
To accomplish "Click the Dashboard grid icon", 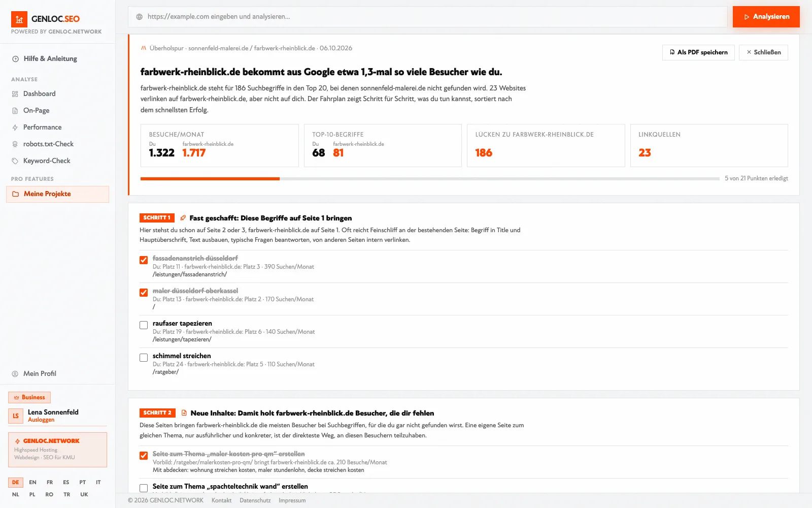I will 15,94.
